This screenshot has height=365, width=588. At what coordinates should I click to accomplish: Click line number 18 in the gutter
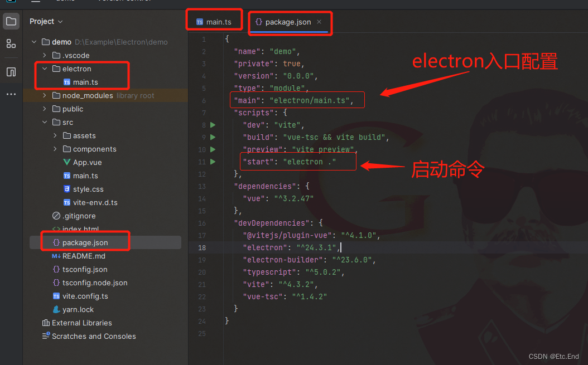point(202,248)
